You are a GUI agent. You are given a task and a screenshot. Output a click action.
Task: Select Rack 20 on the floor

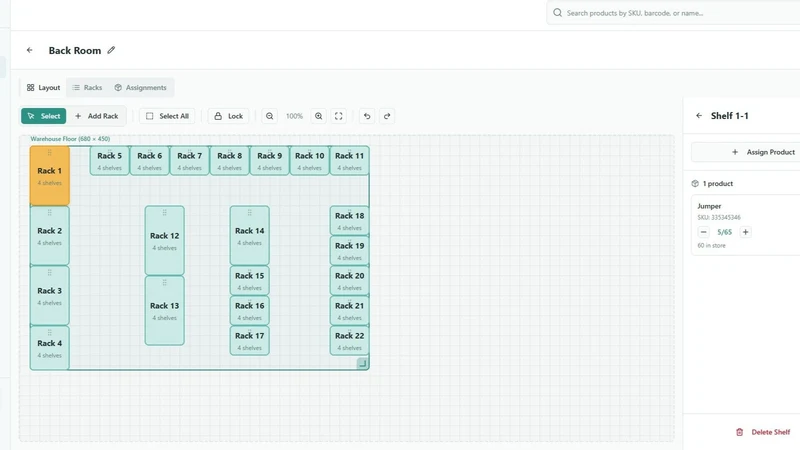(x=349, y=281)
